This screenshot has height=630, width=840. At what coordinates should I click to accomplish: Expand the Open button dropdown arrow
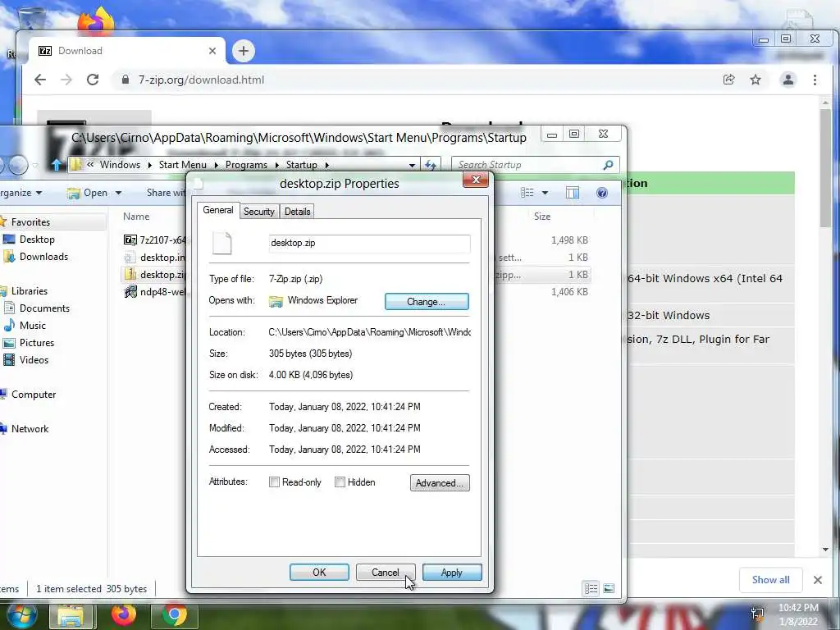point(118,193)
